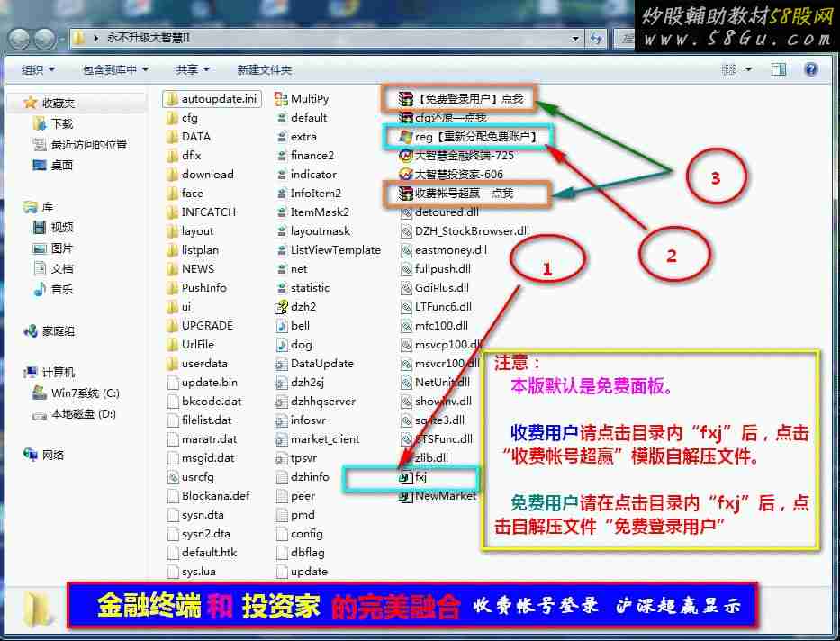Select the userdata folder icon

pos(171,364)
